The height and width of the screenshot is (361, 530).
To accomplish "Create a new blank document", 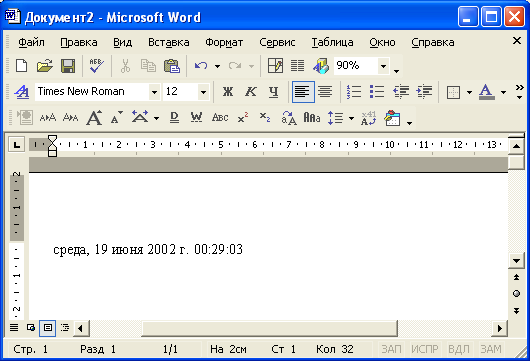I will 22,66.
